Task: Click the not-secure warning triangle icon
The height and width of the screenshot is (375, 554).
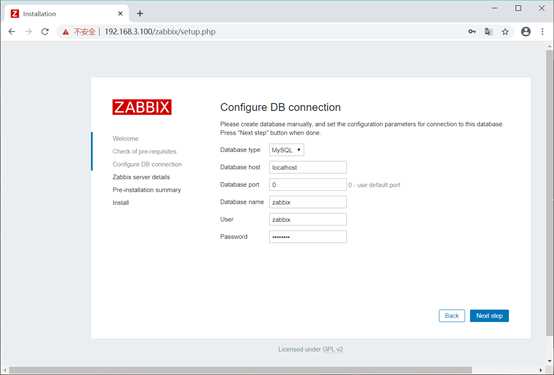Action: point(65,32)
